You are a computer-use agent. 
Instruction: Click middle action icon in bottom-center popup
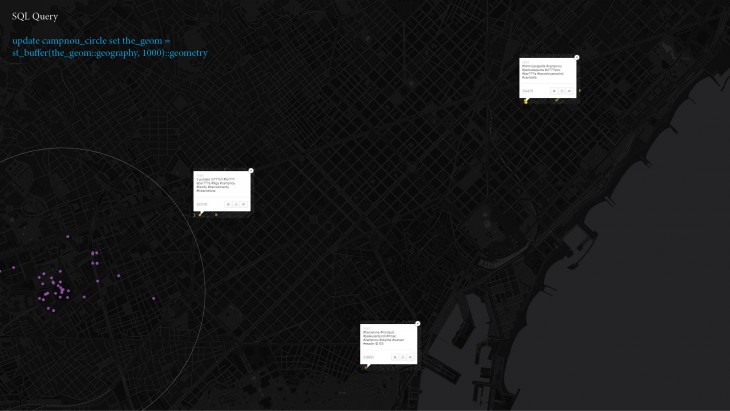point(403,357)
